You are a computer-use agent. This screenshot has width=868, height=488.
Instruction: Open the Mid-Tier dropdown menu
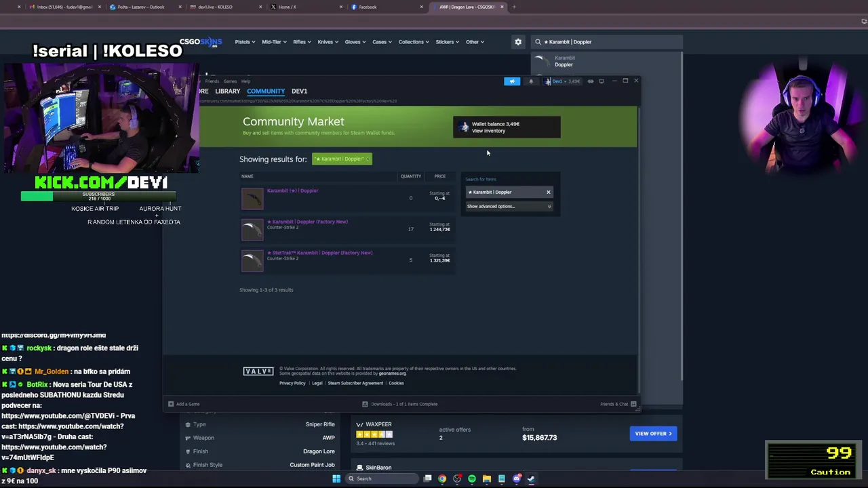274,42
